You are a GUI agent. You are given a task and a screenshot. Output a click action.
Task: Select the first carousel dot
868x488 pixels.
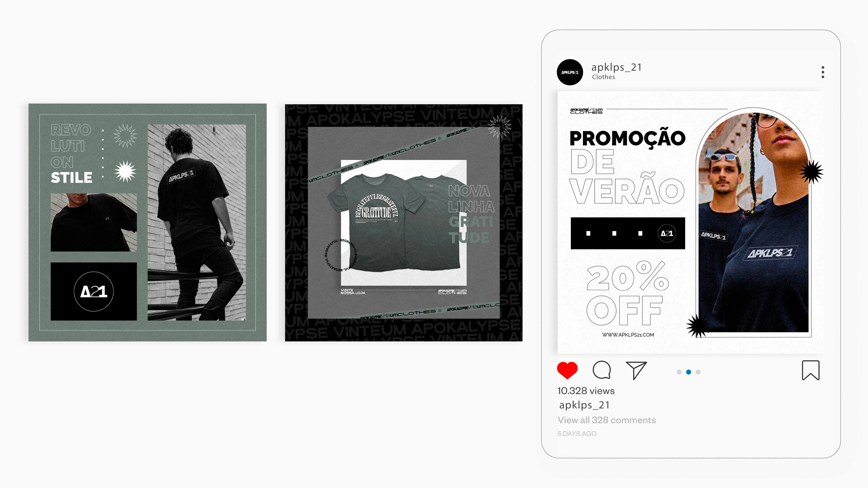coord(679,372)
